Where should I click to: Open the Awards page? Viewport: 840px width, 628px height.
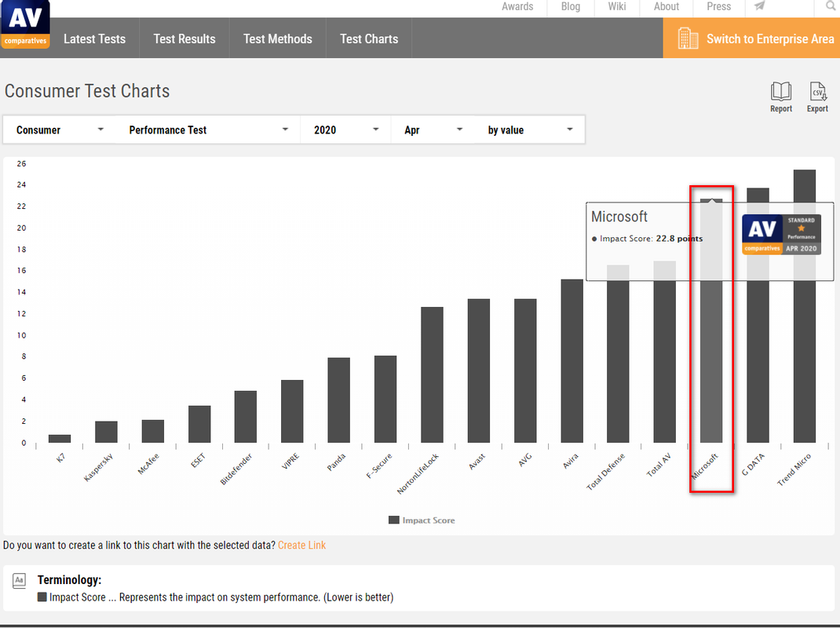coord(517,6)
